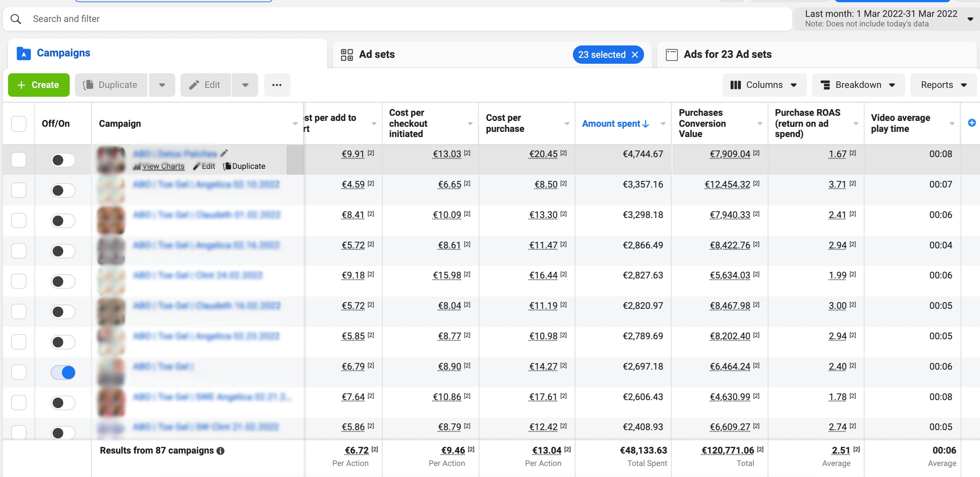Toggle on the first campaign switch
This screenshot has height=477, width=980.
point(63,160)
